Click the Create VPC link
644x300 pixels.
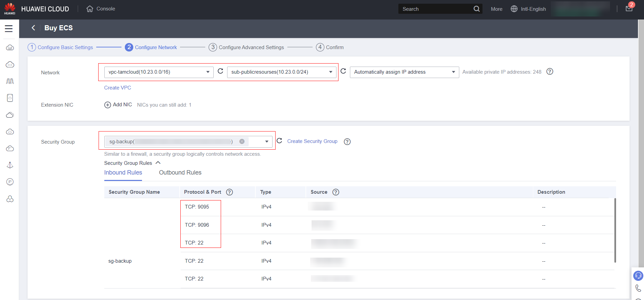tap(117, 88)
